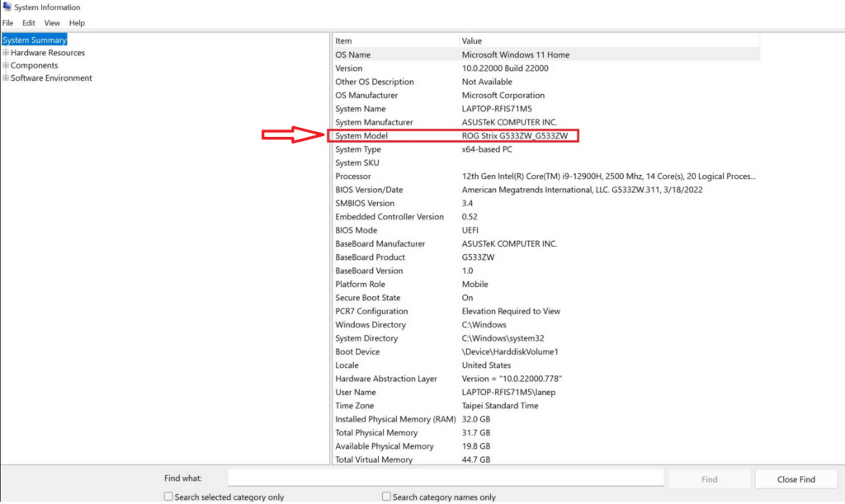Select the System Name row label

click(361, 109)
